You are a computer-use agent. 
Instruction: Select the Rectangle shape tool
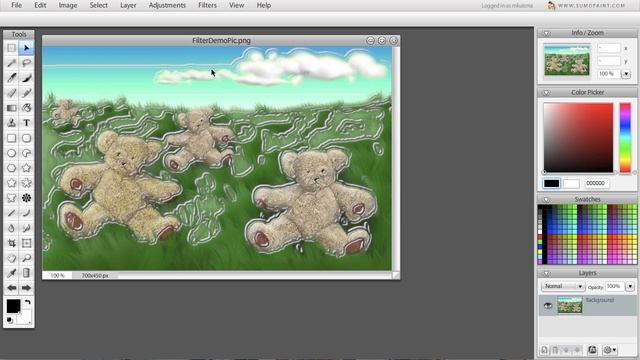click(x=11, y=138)
